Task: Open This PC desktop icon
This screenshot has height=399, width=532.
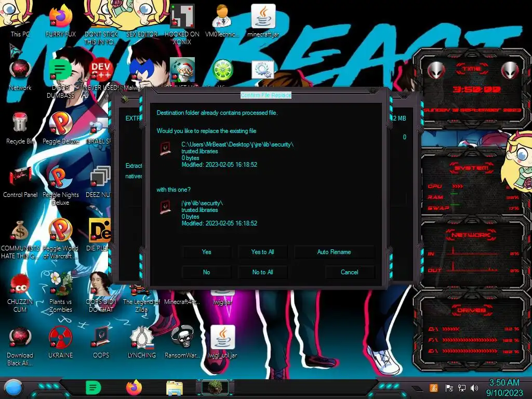Action: [20, 20]
